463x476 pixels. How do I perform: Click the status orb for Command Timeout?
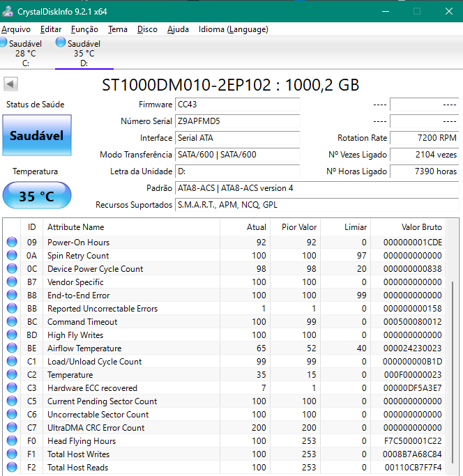(12, 321)
